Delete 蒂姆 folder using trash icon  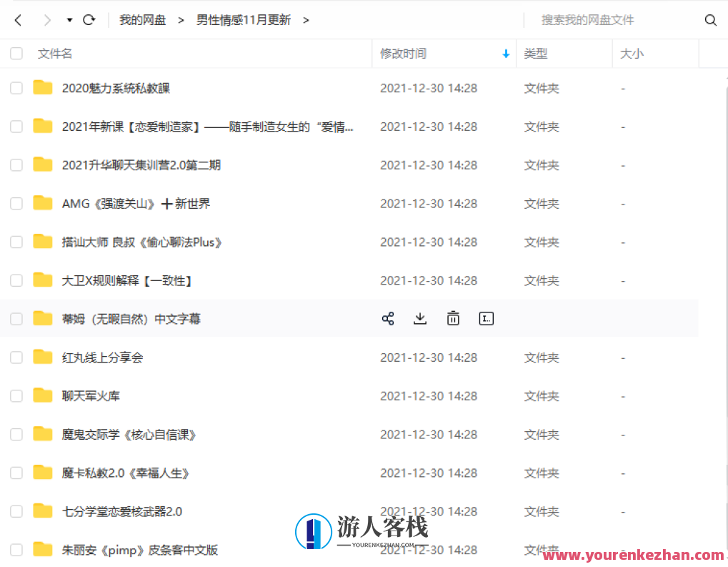(453, 318)
